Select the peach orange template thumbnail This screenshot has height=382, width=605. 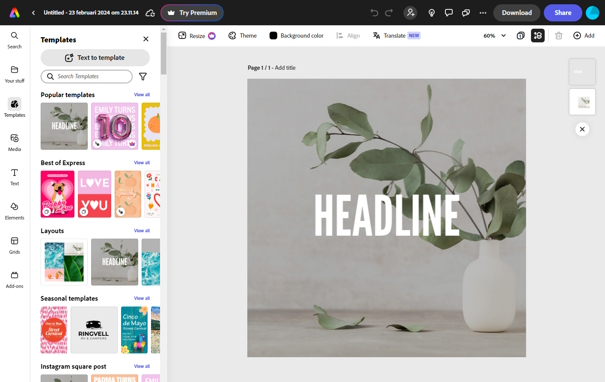128,194
